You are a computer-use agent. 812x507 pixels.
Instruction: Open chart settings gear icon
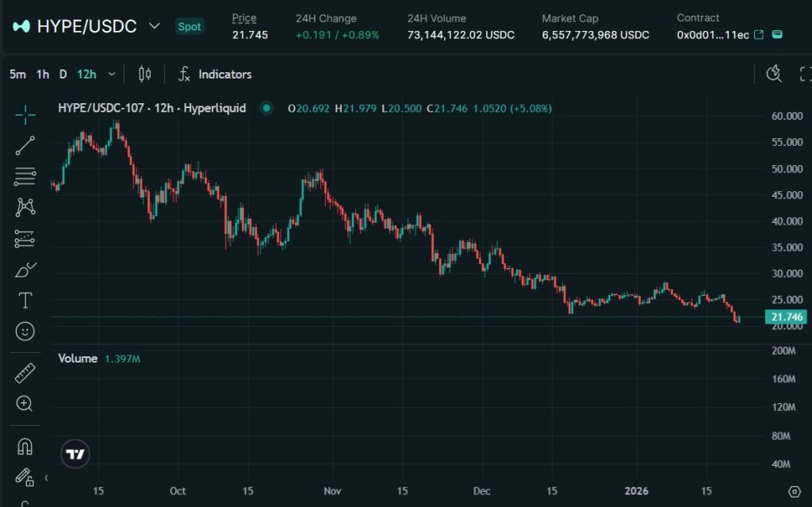coord(794,491)
